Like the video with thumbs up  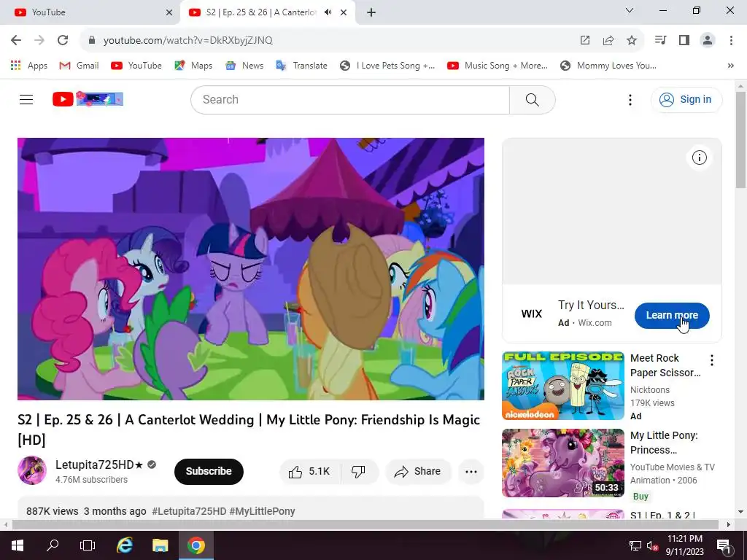point(309,472)
